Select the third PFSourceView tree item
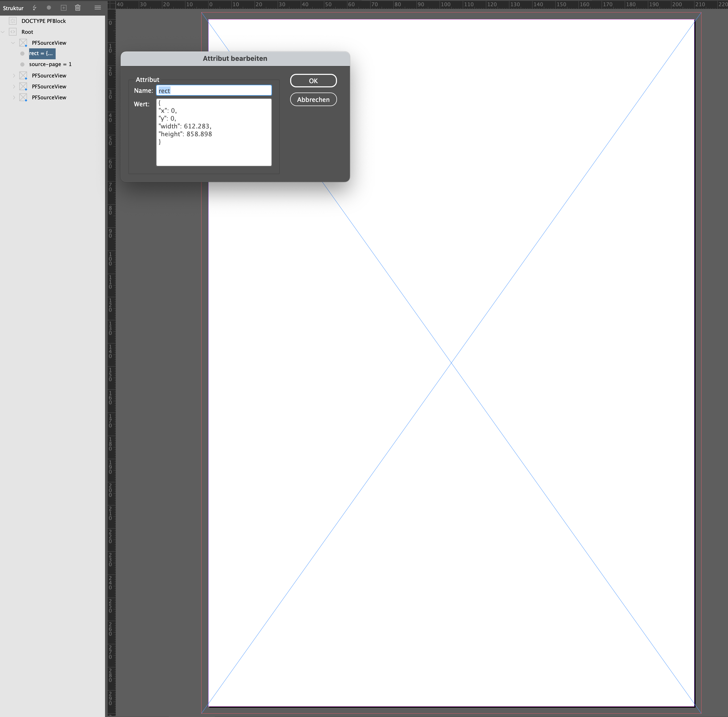The width and height of the screenshot is (728, 717). tap(49, 87)
